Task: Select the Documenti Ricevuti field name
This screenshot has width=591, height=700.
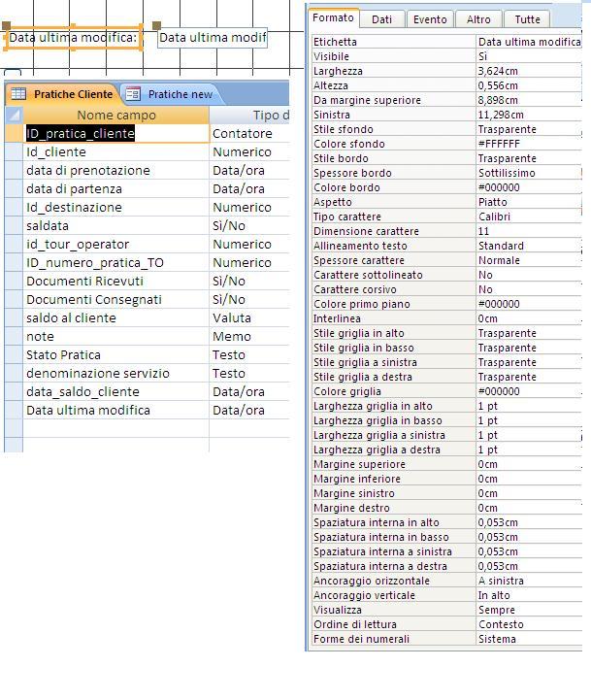Action: 116,281
